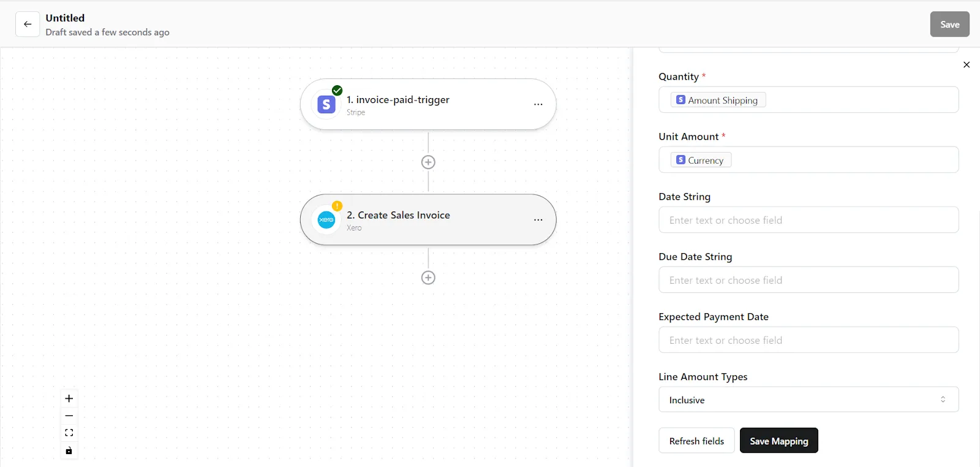Fit the workflow to view
The width and height of the screenshot is (980, 467).
tap(69, 433)
